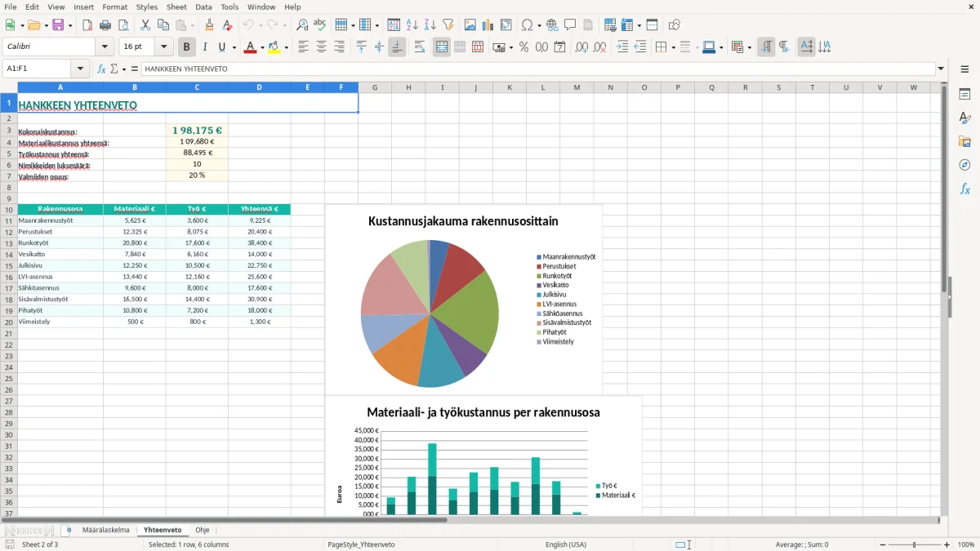Image resolution: width=980 pixels, height=551 pixels.
Task: Open the Font Size dropdown
Action: [x=163, y=47]
